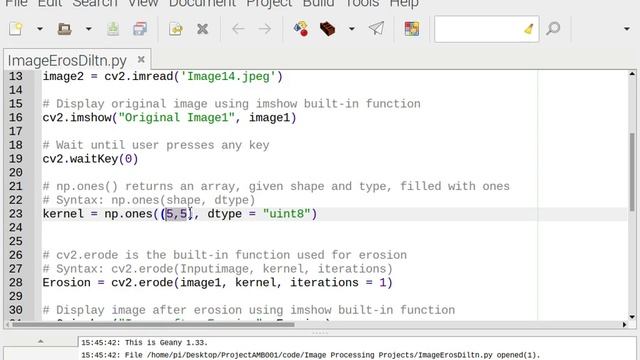Click the selected 5,5 text on line 23
640x360 pixels.
(x=176, y=214)
